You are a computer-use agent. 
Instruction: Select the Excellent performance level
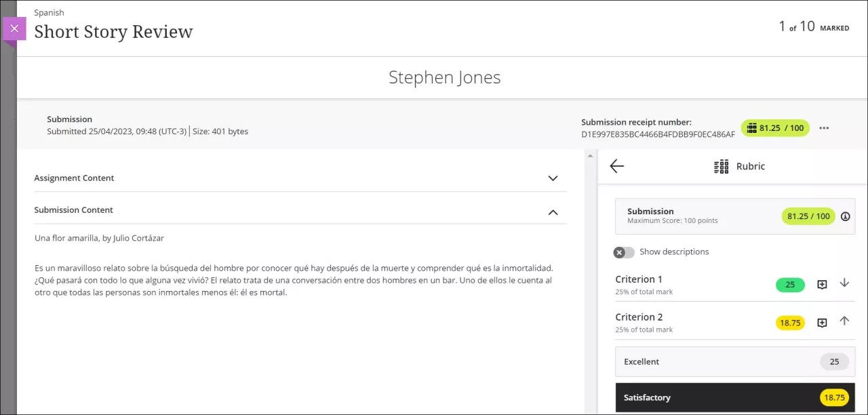pos(734,361)
